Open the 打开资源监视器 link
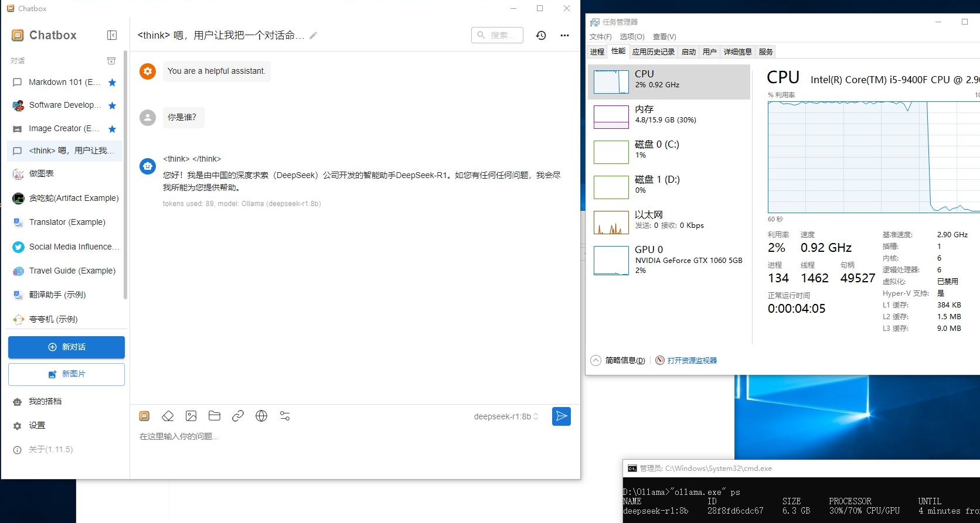The image size is (980, 523). [692, 360]
